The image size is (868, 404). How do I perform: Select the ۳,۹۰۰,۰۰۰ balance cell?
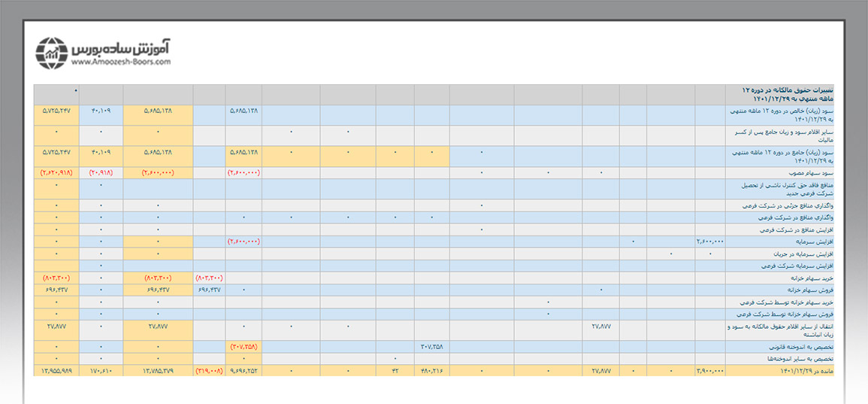[710, 371]
